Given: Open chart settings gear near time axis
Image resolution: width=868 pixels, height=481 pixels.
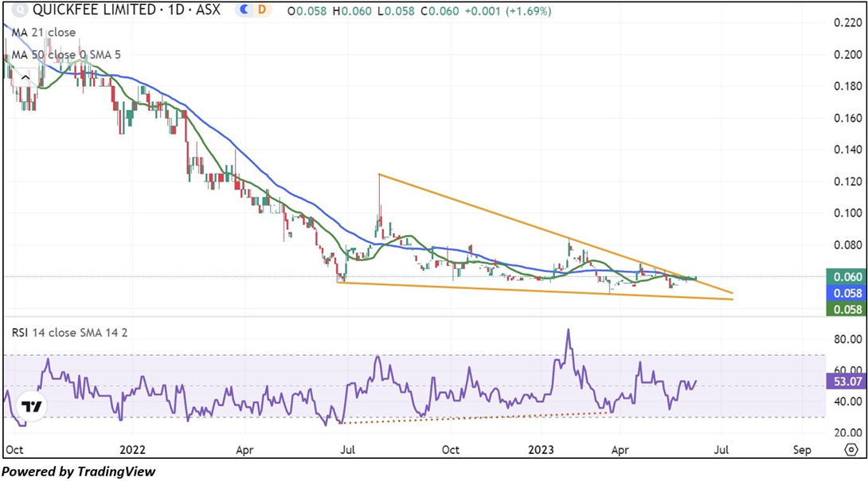Looking at the screenshot, I should pos(851,449).
